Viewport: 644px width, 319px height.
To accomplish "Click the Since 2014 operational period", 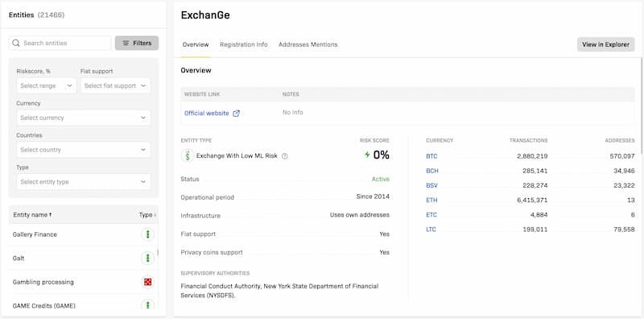I will coord(373,197).
